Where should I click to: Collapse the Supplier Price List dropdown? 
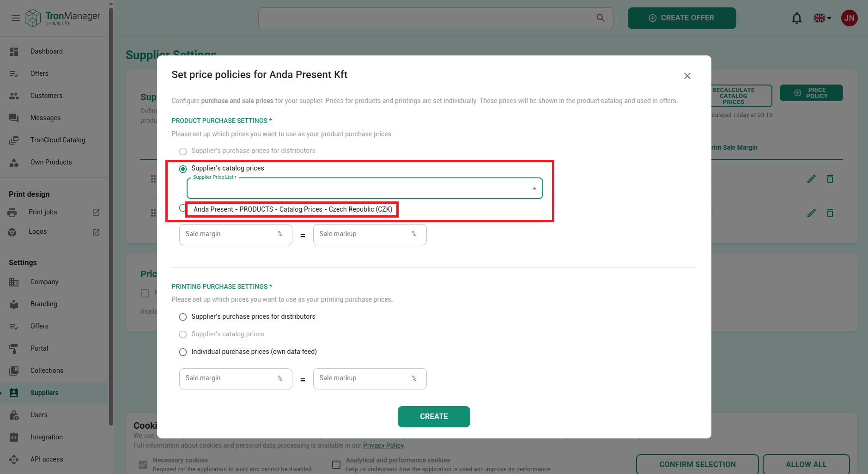pyautogui.click(x=534, y=188)
